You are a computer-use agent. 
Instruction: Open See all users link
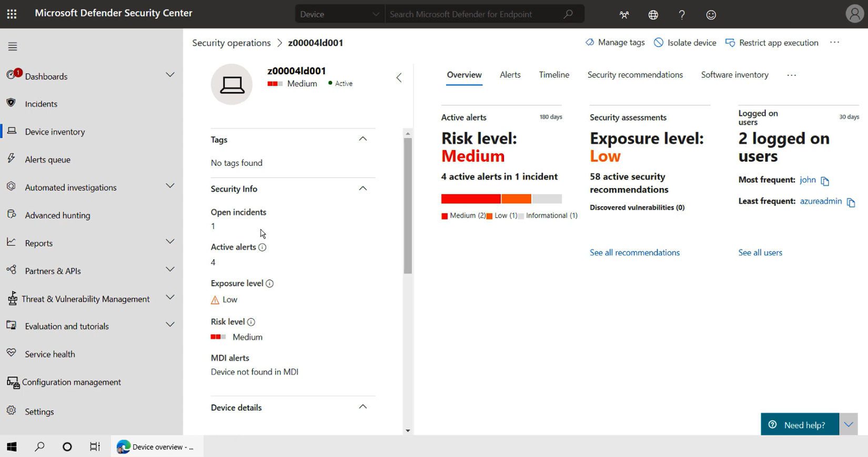click(x=760, y=253)
